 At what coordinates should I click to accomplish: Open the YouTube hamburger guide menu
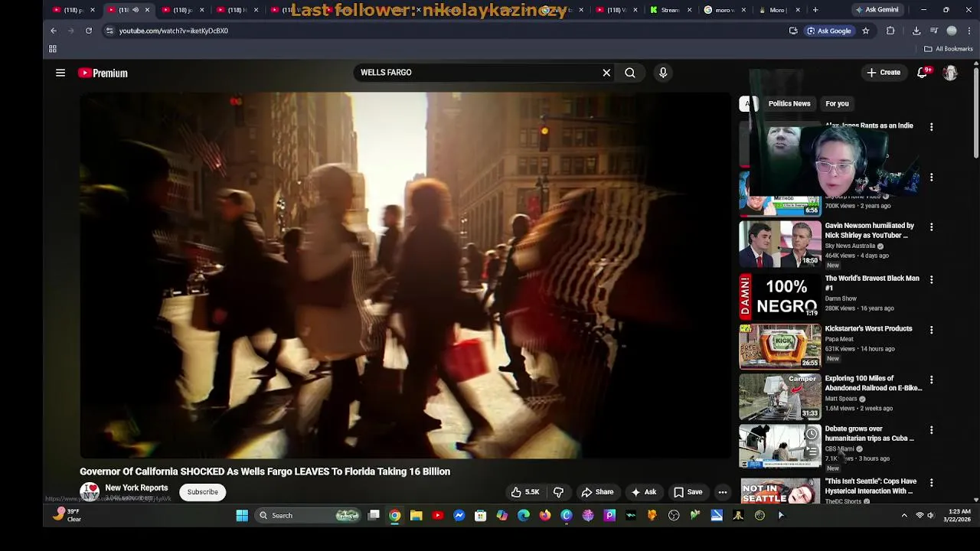pyautogui.click(x=60, y=73)
